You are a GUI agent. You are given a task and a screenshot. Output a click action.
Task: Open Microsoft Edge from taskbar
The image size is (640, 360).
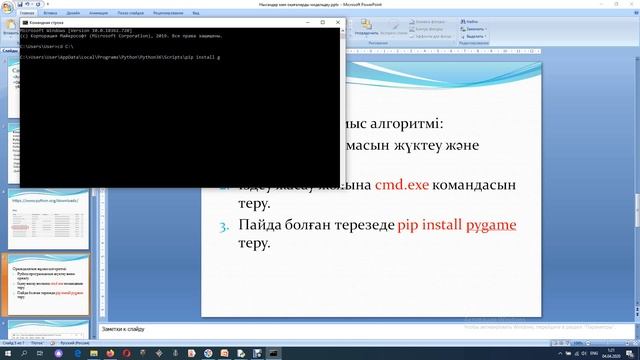click(x=77, y=353)
